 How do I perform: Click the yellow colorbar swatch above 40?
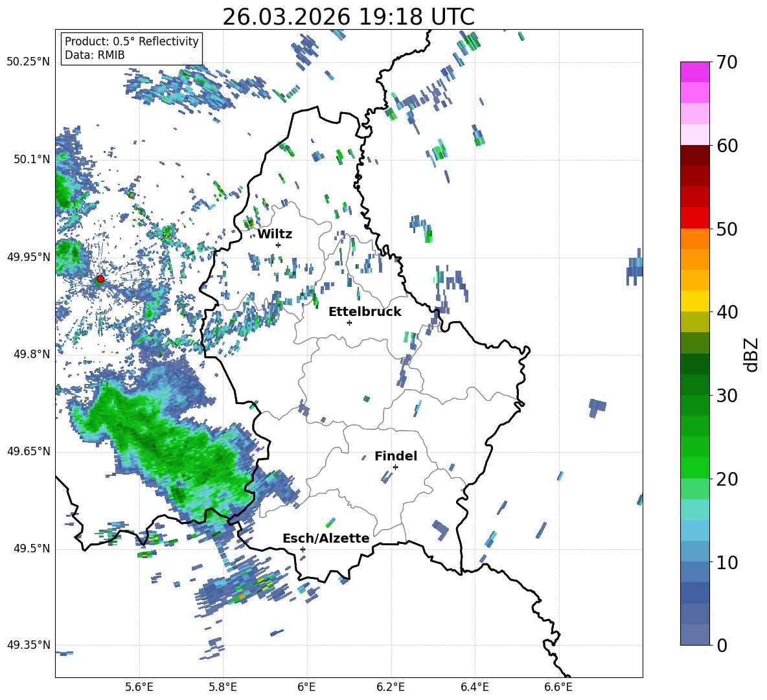694,301
